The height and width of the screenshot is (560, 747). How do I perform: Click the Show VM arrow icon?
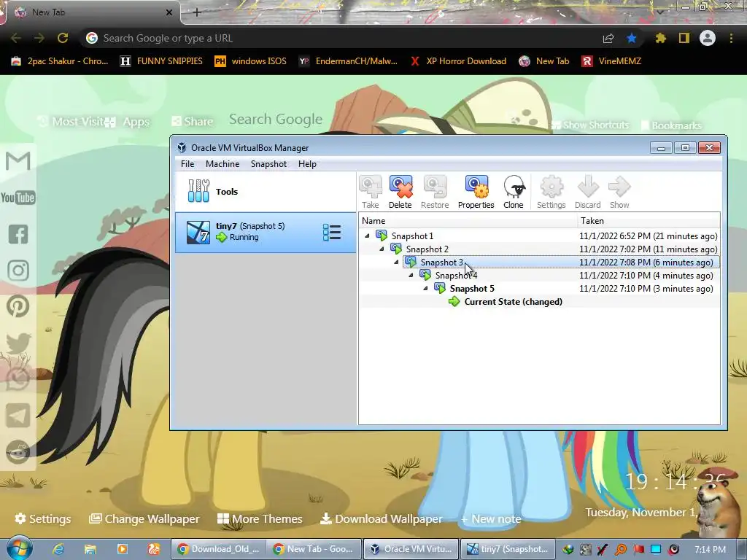pyautogui.click(x=619, y=192)
